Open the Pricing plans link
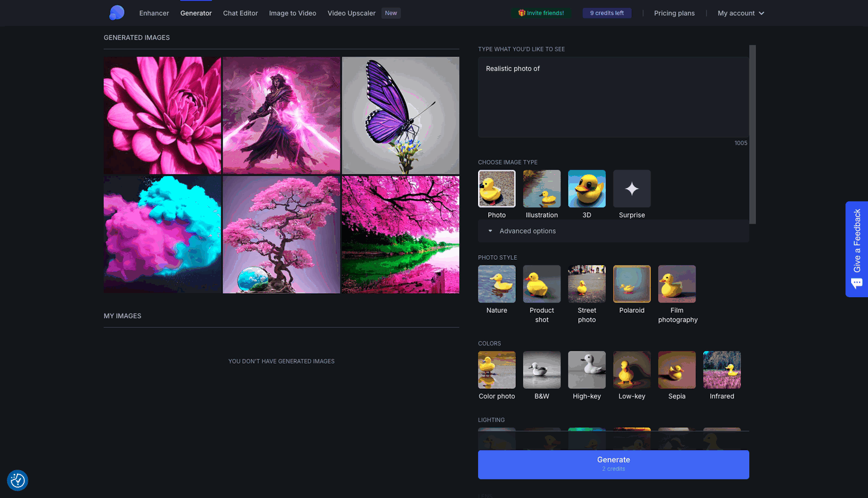868x498 pixels. [675, 13]
